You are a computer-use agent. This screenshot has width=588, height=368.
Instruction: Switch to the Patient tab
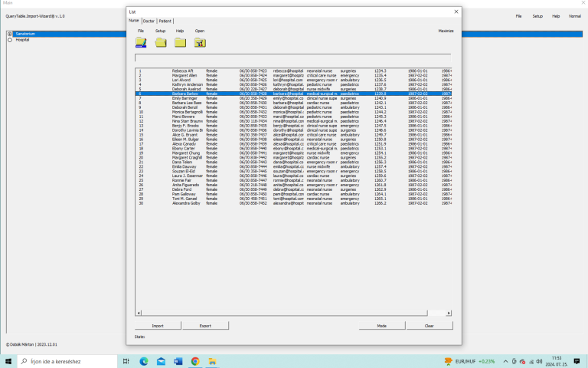(x=165, y=21)
